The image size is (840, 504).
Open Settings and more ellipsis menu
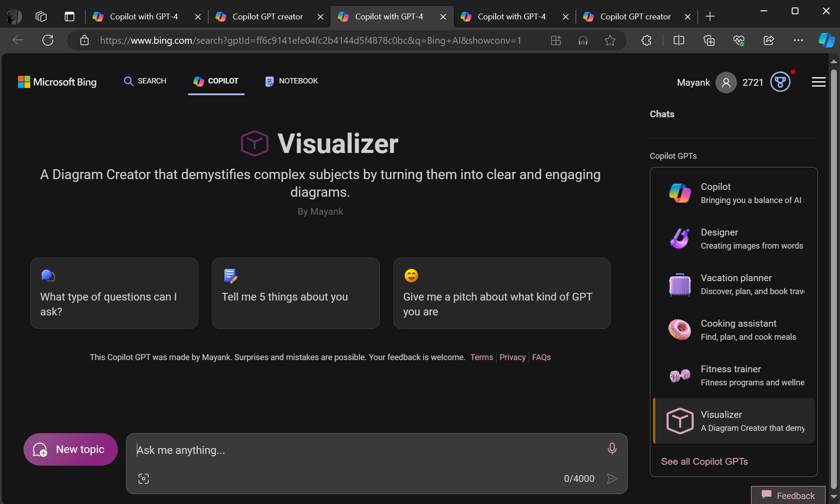(x=798, y=41)
